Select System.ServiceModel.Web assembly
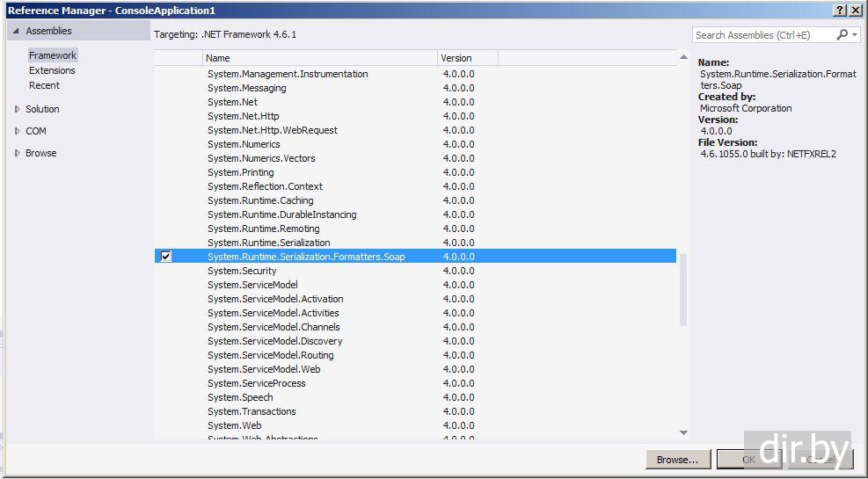Screen dimensions: 868x479 pos(415,369)
